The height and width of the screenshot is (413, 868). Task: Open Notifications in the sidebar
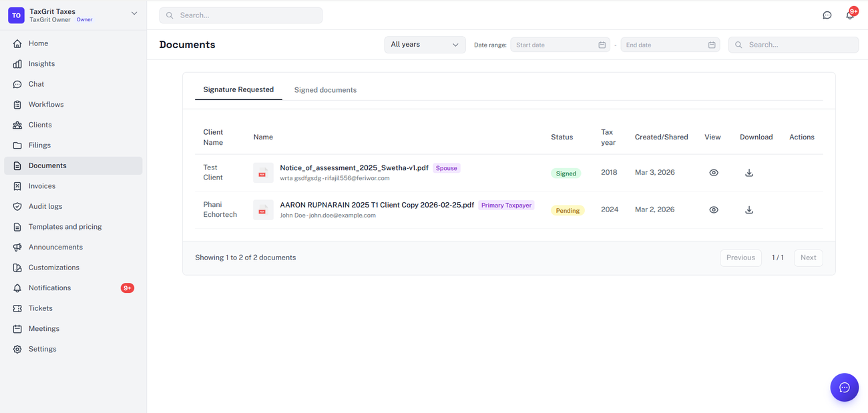click(x=73, y=288)
